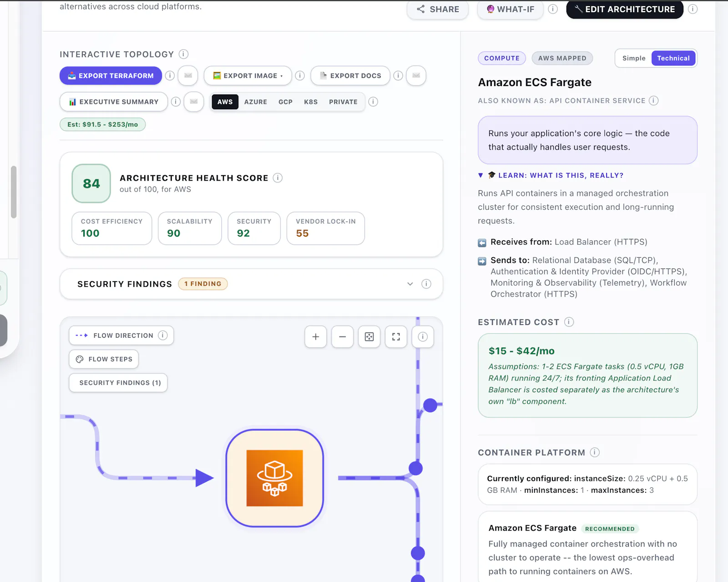728x582 pixels.
Task: Select the GCP platform tab
Action: [286, 102]
